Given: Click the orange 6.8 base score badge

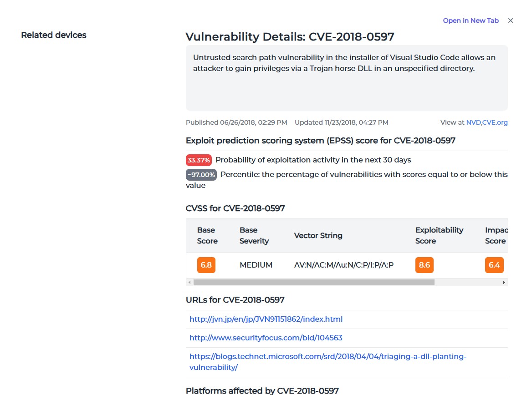Looking at the screenshot, I should pos(206,265).
